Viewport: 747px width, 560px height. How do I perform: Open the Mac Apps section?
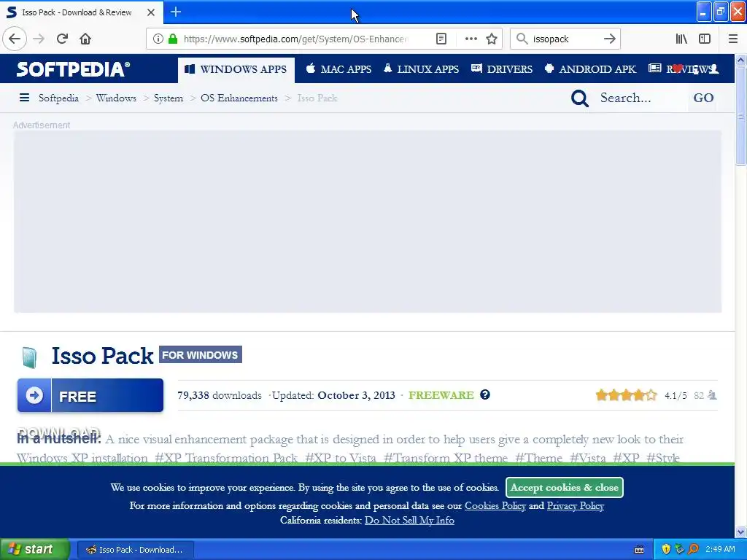[x=338, y=69]
